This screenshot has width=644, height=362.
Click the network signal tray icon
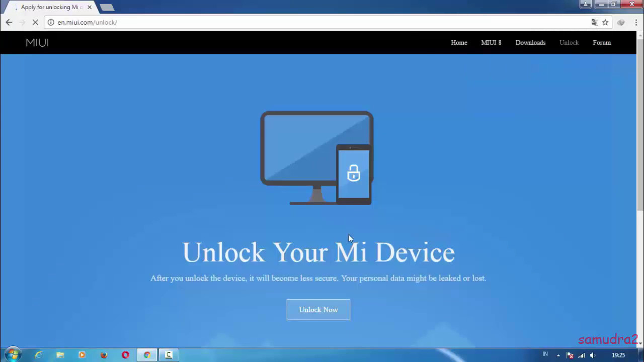[582, 355]
